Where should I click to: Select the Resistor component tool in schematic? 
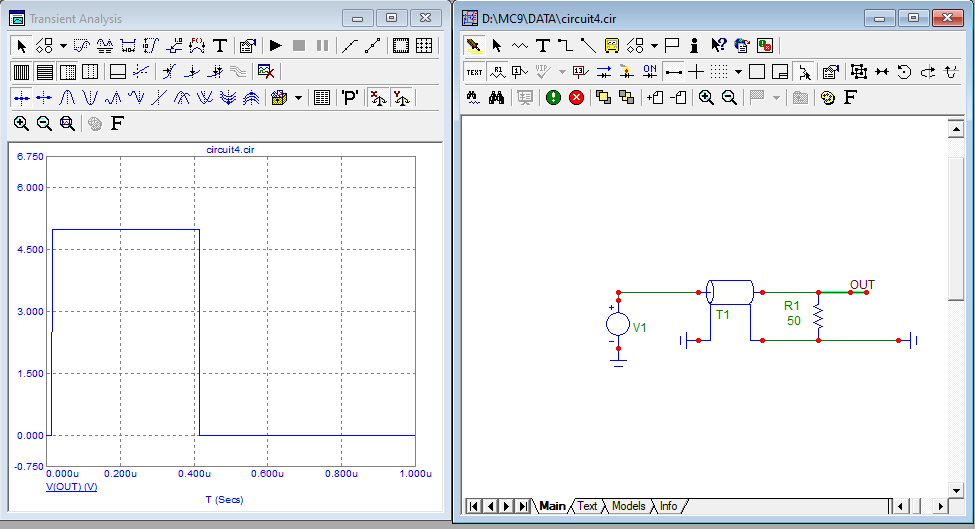tap(519, 46)
